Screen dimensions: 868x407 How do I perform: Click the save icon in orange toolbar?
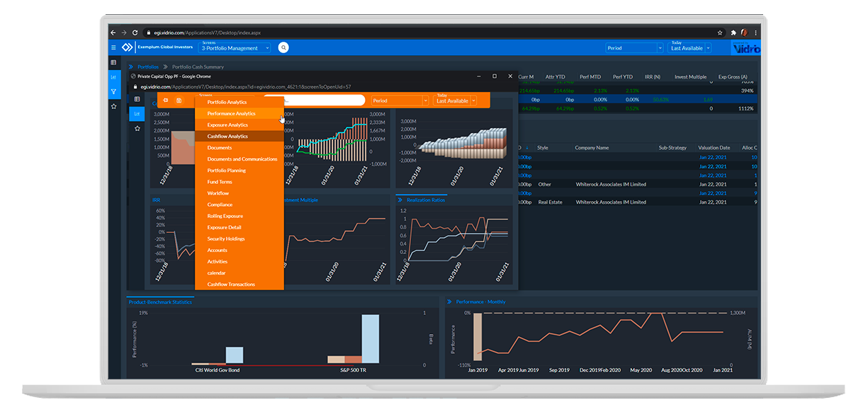coord(179,101)
